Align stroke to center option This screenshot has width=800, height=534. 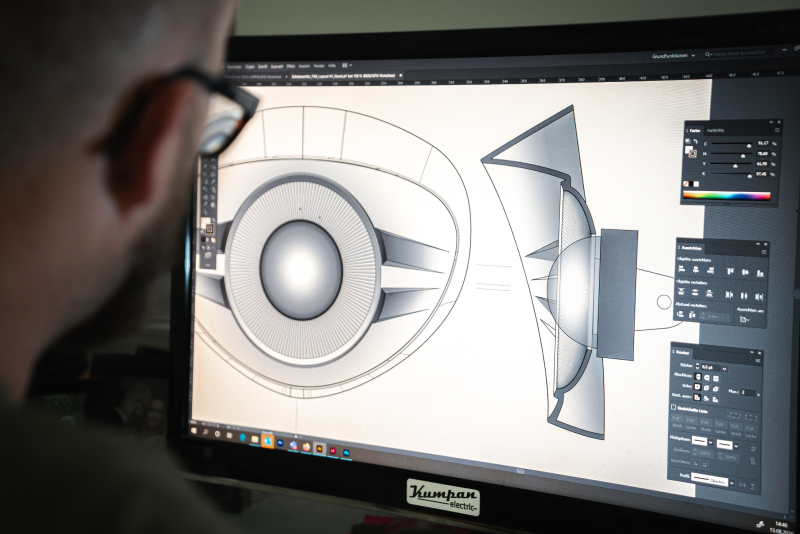pyautogui.click(x=697, y=397)
